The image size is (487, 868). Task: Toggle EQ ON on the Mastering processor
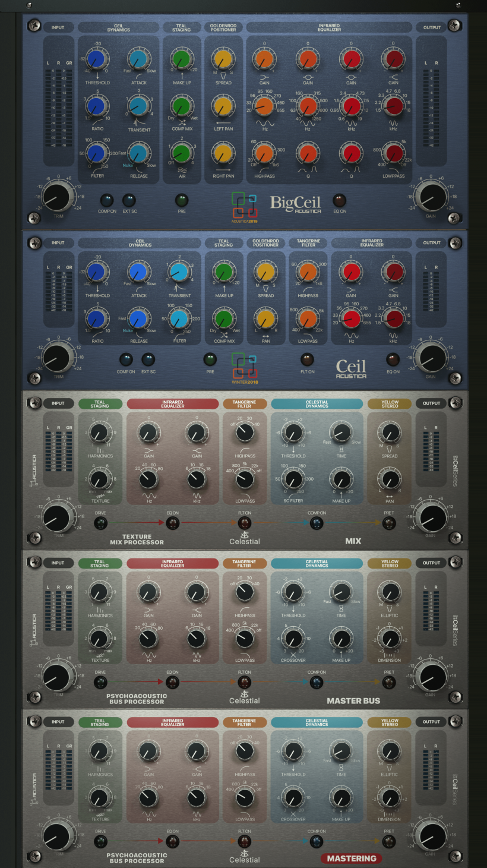[172, 841]
